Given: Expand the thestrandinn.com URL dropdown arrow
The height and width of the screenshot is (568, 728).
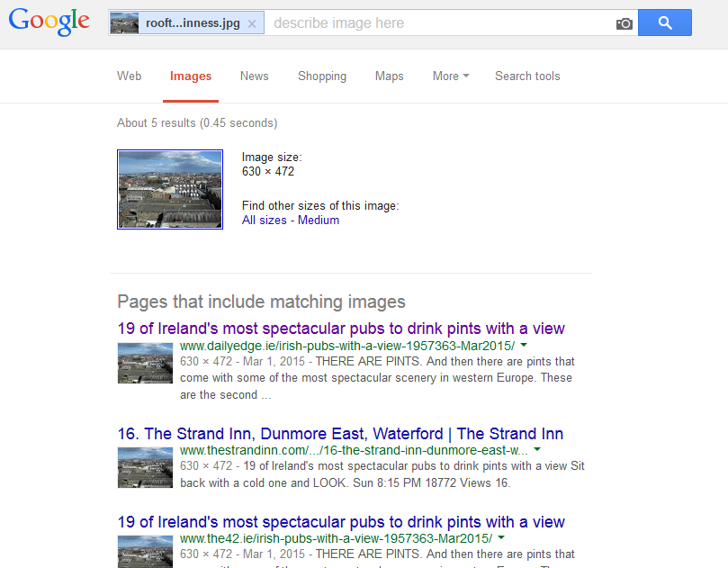Looking at the screenshot, I should [x=537, y=449].
